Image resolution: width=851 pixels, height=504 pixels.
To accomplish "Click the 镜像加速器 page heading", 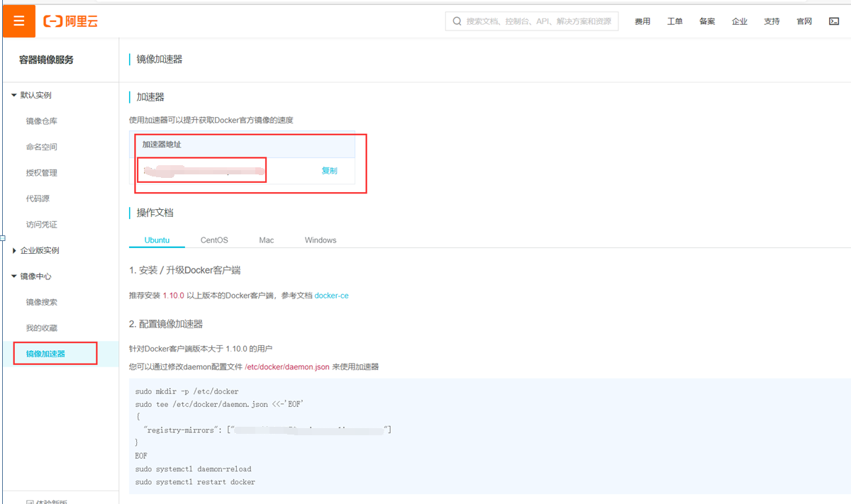I will [160, 60].
